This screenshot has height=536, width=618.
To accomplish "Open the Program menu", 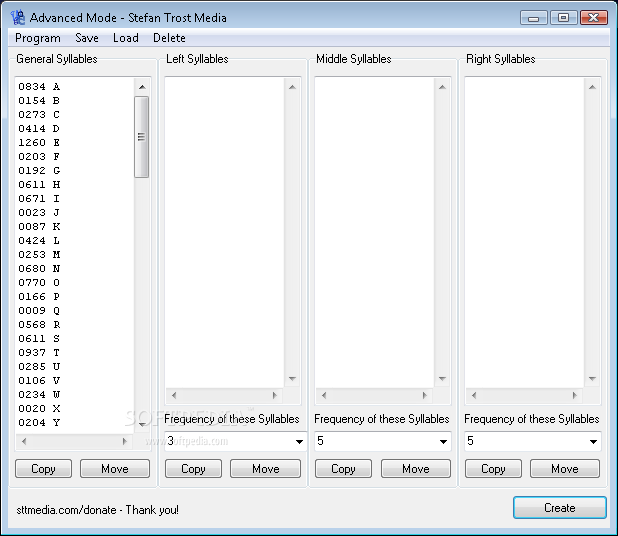I will (38, 38).
